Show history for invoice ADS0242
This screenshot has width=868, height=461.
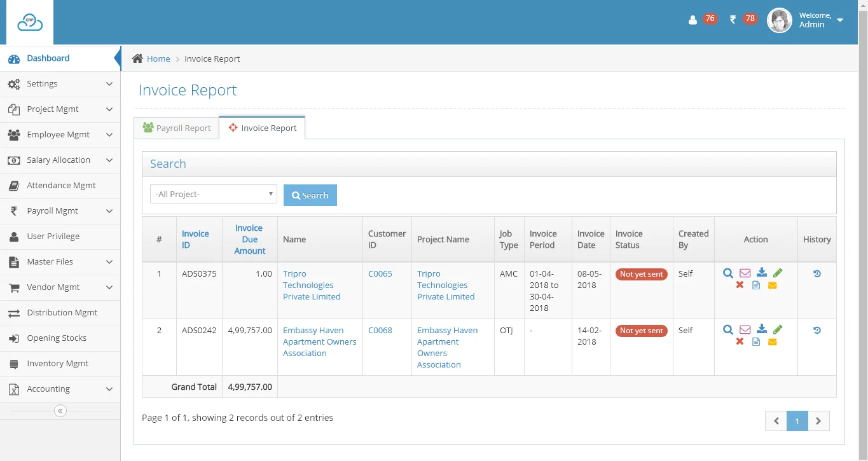tap(817, 330)
